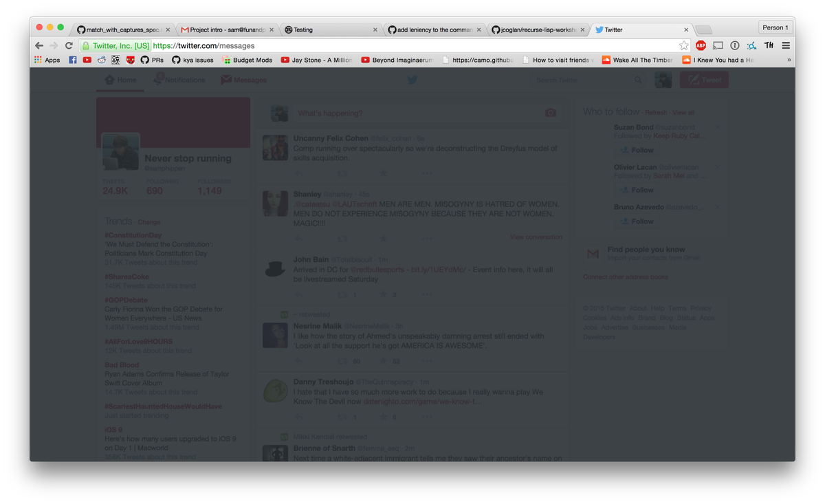Dismiss Suzan Bond follow suggestion
The height and width of the screenshot is (504, 825).
click(718, 127)
